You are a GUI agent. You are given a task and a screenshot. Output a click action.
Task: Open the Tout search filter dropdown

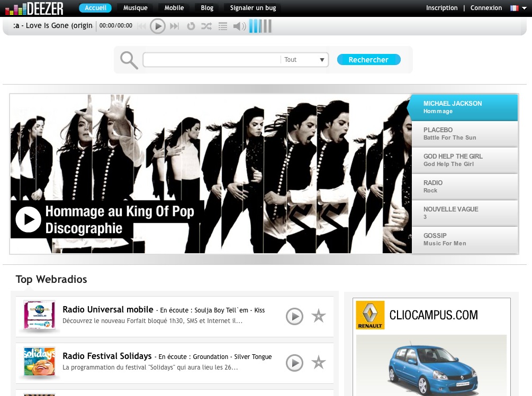[304, 60]
